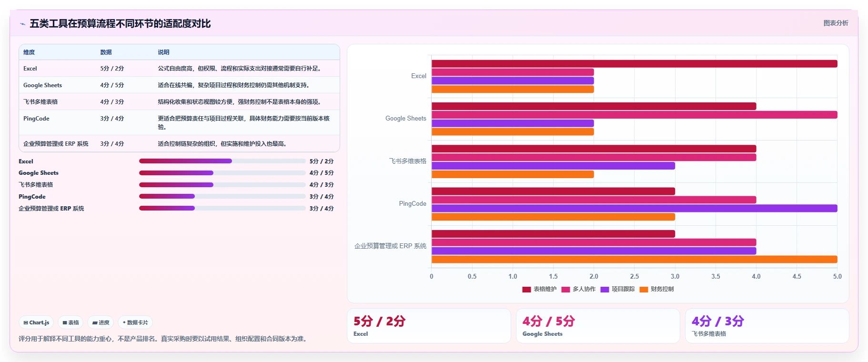This screenshot has width=868, height=362.
Task: Select the 表格 chip
Action: pyautogui.click(x=71, y=322)
